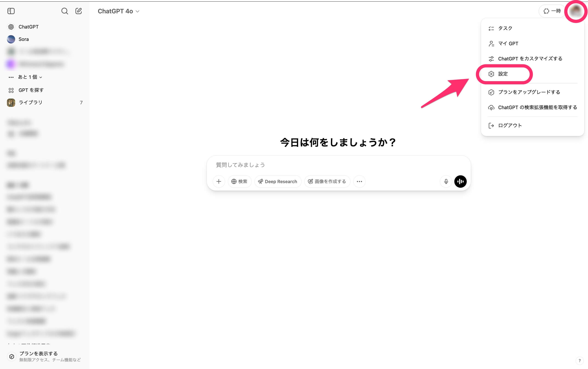Select マイ GPT menu item
Image resolution: width=588 pixels, height=369 pixels.
coord(532,44)
